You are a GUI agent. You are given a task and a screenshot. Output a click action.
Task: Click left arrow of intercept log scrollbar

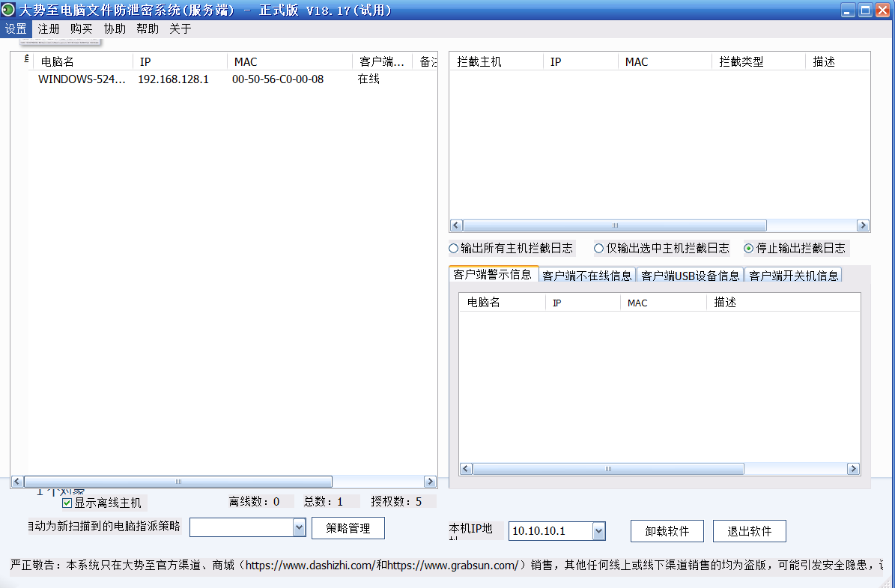[x=455, y=225]
